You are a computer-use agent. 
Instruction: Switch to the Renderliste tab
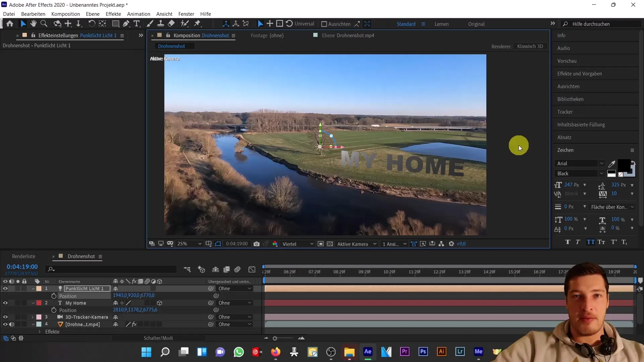[x=23, y=256]
